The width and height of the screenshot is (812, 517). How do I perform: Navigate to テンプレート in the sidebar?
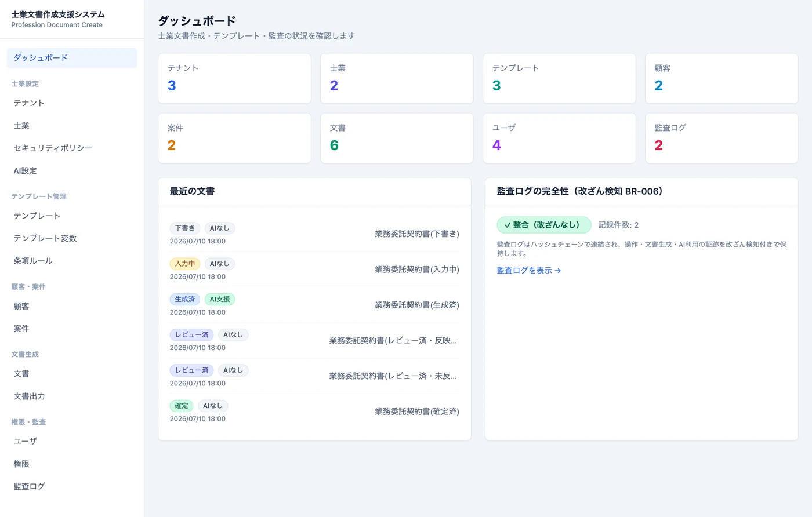72,216
